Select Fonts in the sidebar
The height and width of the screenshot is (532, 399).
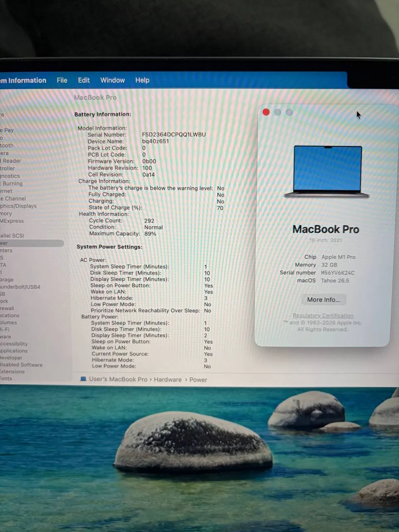tap(6, 379)
